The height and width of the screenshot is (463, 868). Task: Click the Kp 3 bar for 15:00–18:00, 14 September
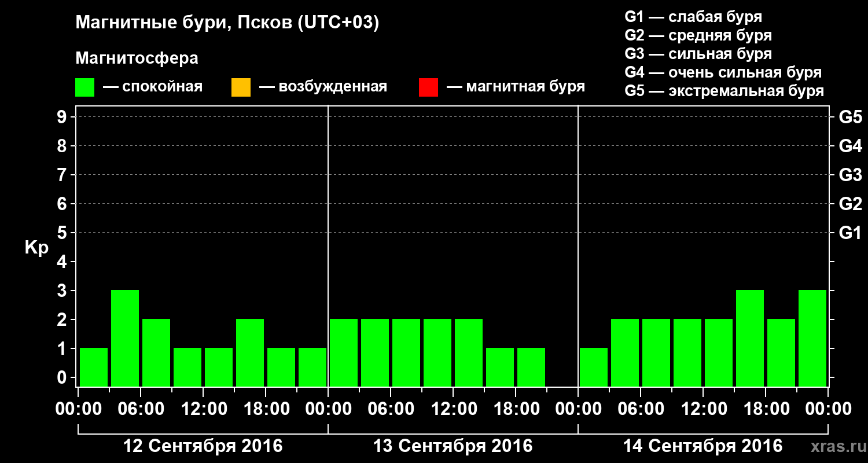750,339
